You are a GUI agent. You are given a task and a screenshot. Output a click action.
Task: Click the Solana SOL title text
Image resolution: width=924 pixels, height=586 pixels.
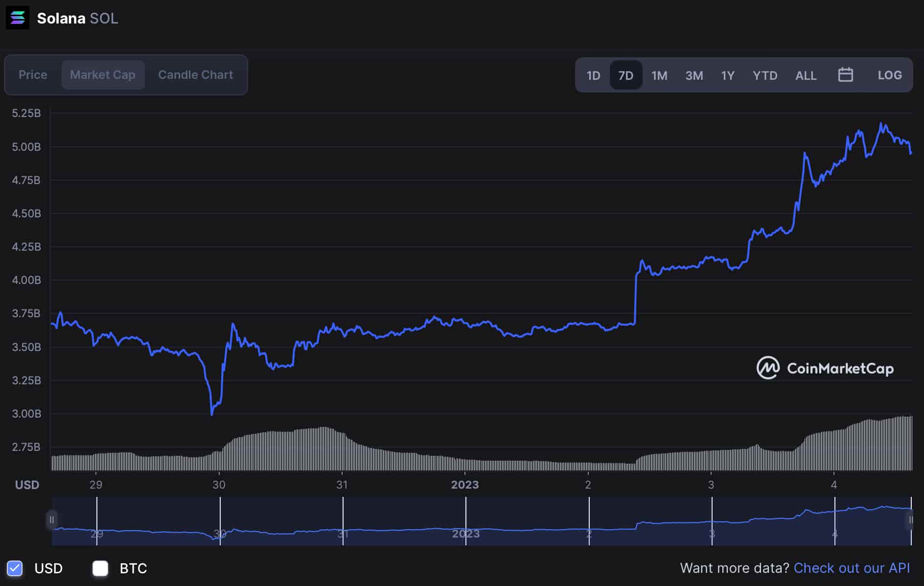(77, 18)
